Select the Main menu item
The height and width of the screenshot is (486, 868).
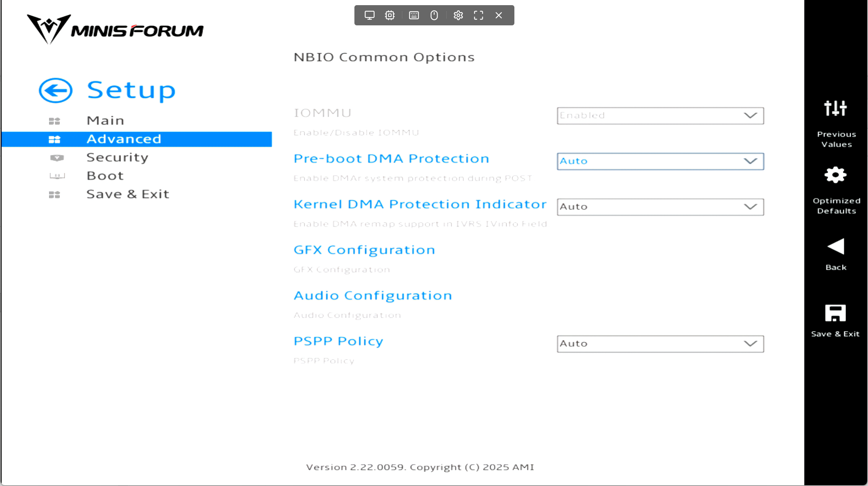point(105,120)
